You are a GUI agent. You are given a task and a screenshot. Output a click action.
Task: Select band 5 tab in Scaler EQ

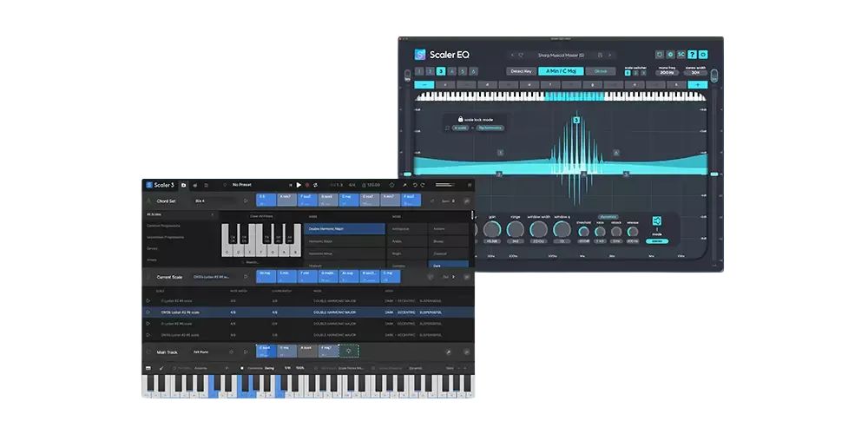click(463, 71)
